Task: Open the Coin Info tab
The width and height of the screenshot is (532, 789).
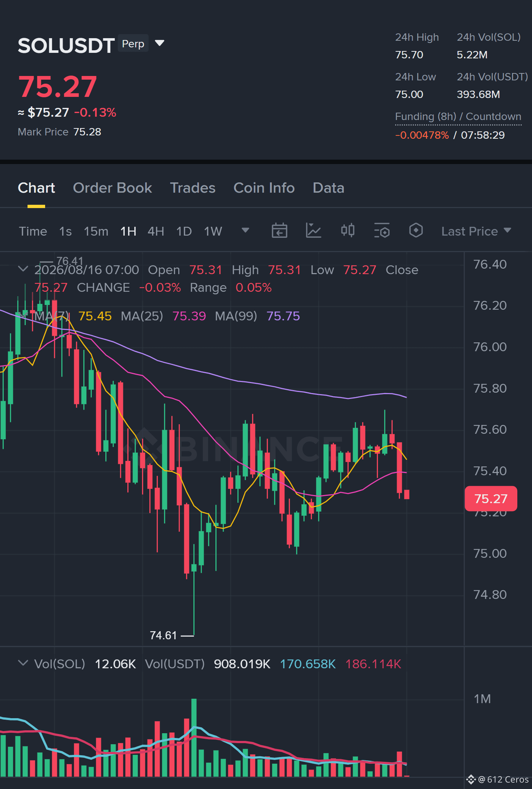Action: 264,188
